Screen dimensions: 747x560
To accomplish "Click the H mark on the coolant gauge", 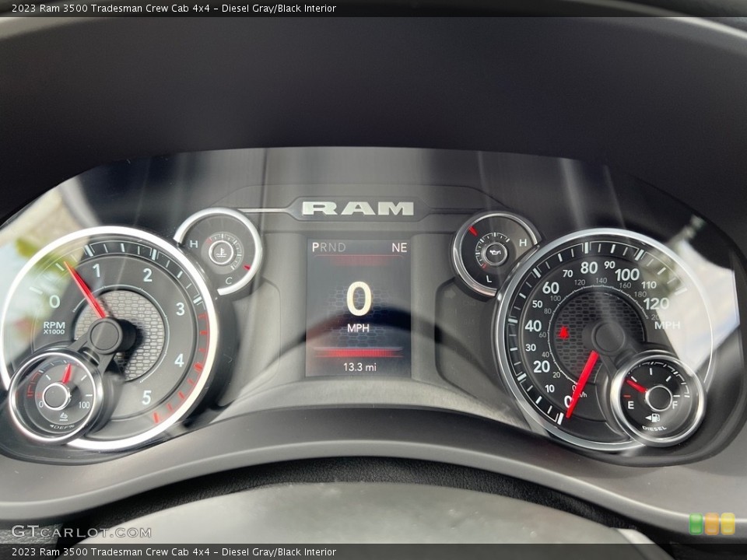I will click(x=194, y=243).
